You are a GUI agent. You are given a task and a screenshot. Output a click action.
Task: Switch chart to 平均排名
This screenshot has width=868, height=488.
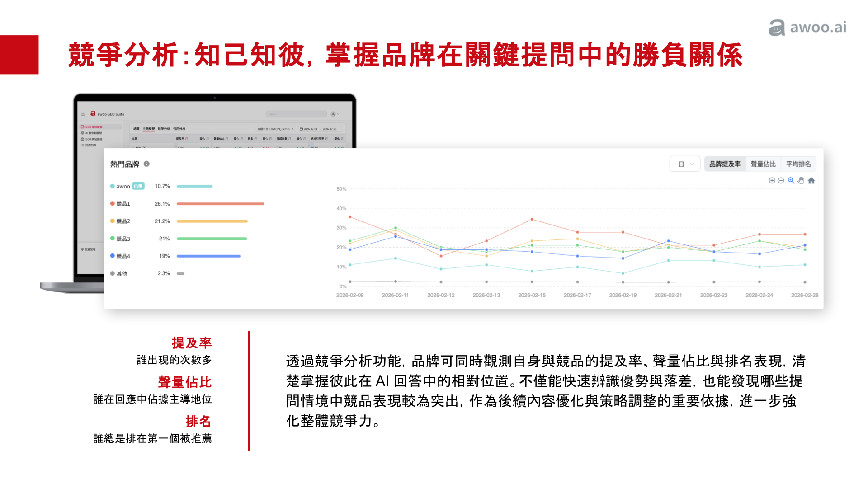[x=798, y=164]
